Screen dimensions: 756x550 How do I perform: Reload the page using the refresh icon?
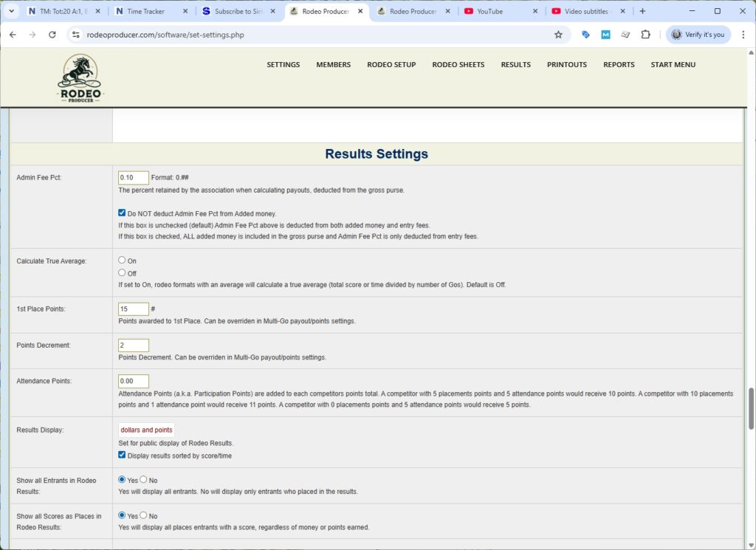pyautogui.click(x=51, y=34)
